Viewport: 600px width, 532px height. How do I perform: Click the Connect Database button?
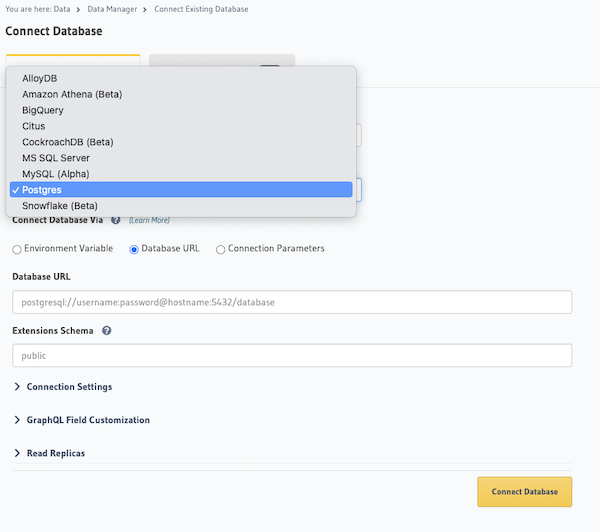pos(525,491)
